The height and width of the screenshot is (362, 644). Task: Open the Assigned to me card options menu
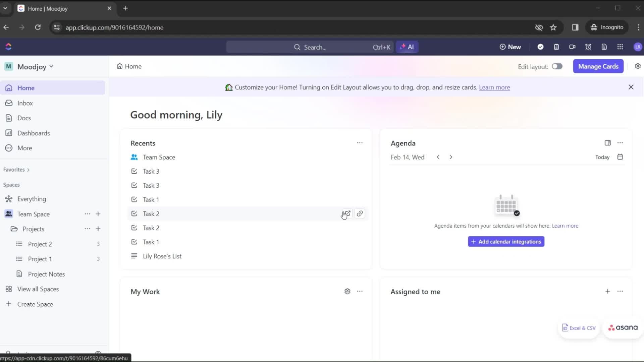click(x=621, y=291)
